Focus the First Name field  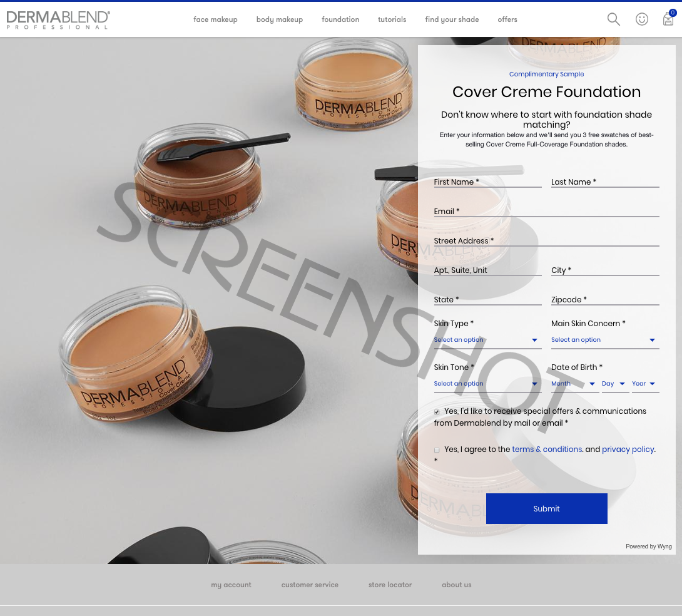coord(487,182)
